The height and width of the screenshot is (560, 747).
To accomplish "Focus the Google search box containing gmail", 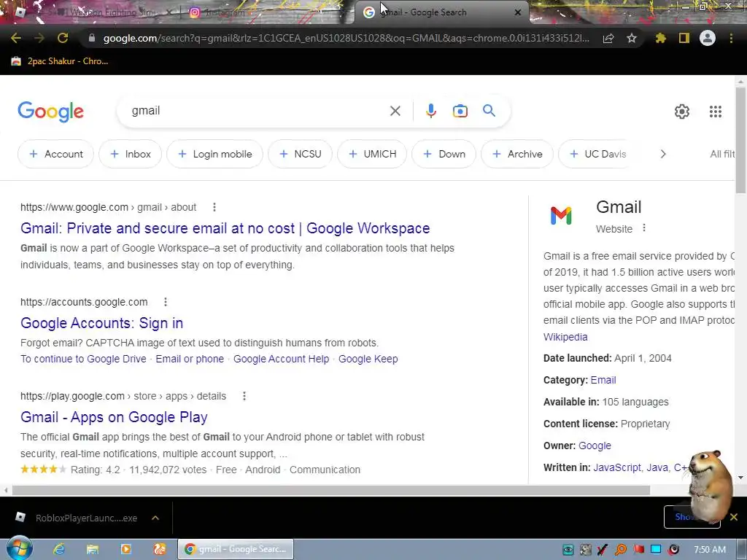I will (258, 111).
